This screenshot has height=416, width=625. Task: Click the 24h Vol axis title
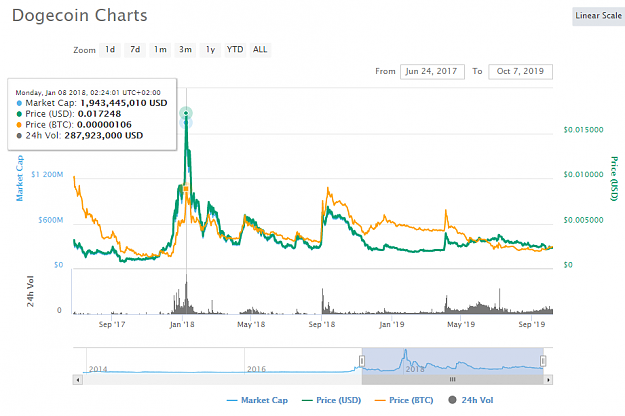click(30, 291)
